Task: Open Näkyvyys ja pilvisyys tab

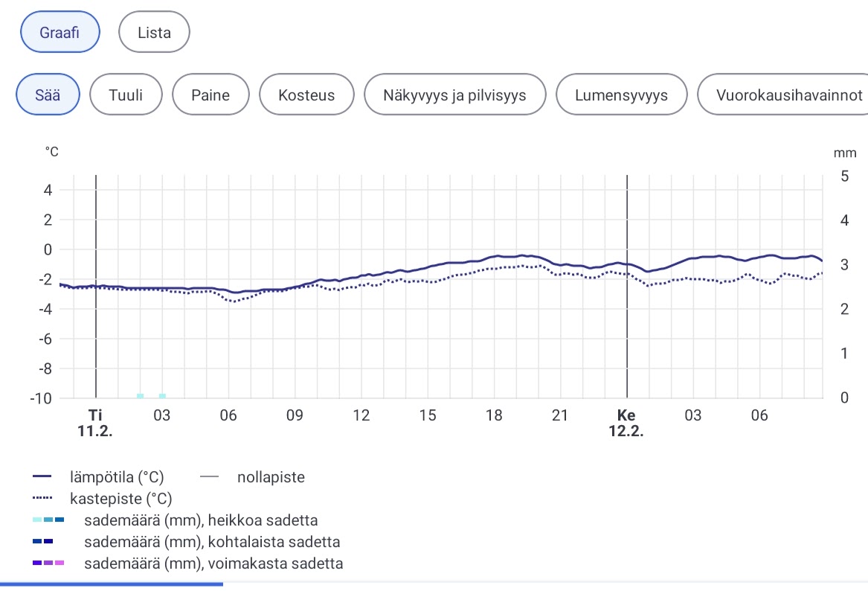Action: click(454, 95)
